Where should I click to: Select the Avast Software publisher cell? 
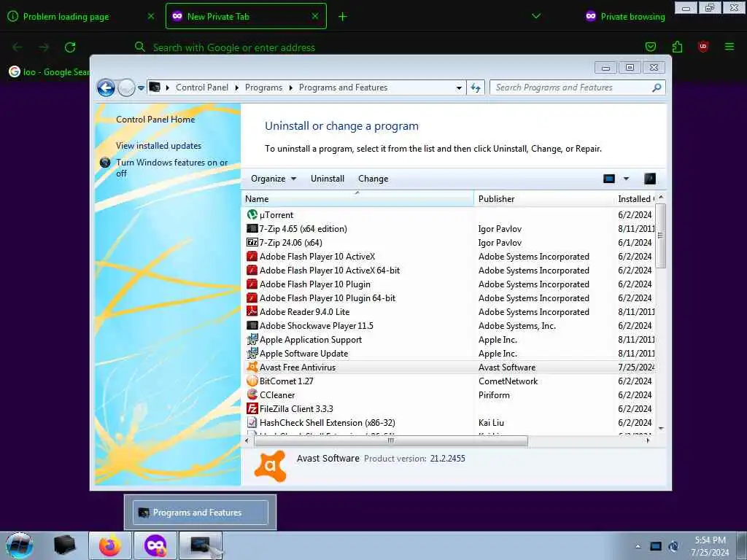(507, 367)
